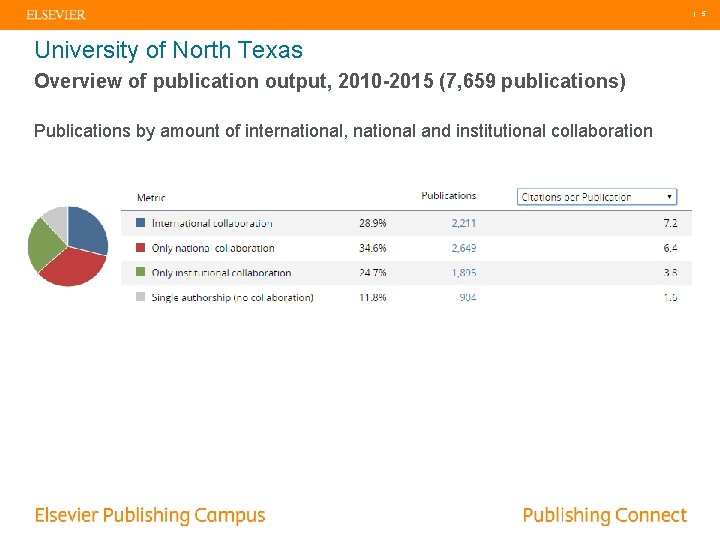
Task: Click the blue International collaboration legend swatch
Action: 141,223
